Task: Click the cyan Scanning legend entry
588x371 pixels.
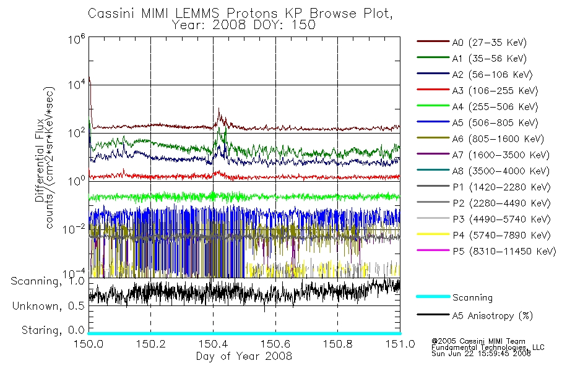Action: pos(433,296)
